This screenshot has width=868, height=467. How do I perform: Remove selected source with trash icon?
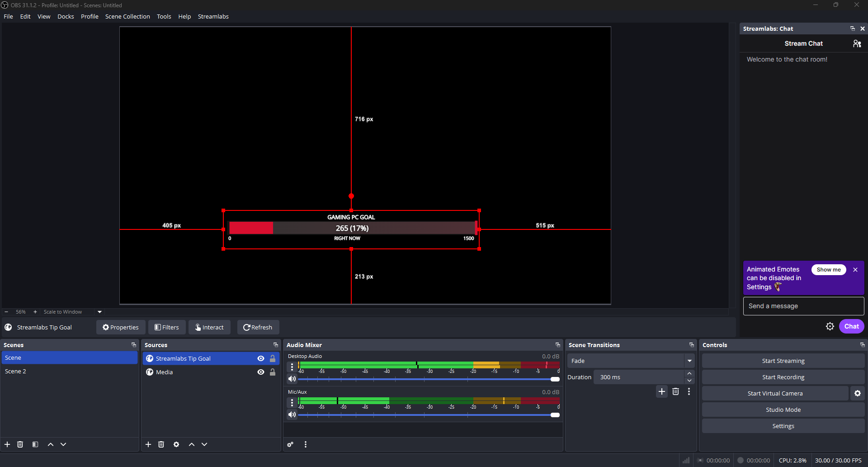[x=161, y=444]
